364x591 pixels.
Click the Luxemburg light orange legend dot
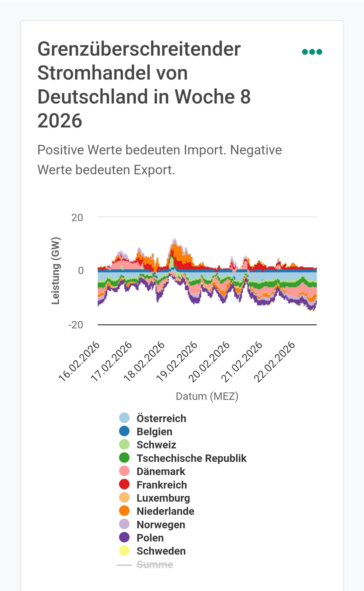[x=124, y=498]
